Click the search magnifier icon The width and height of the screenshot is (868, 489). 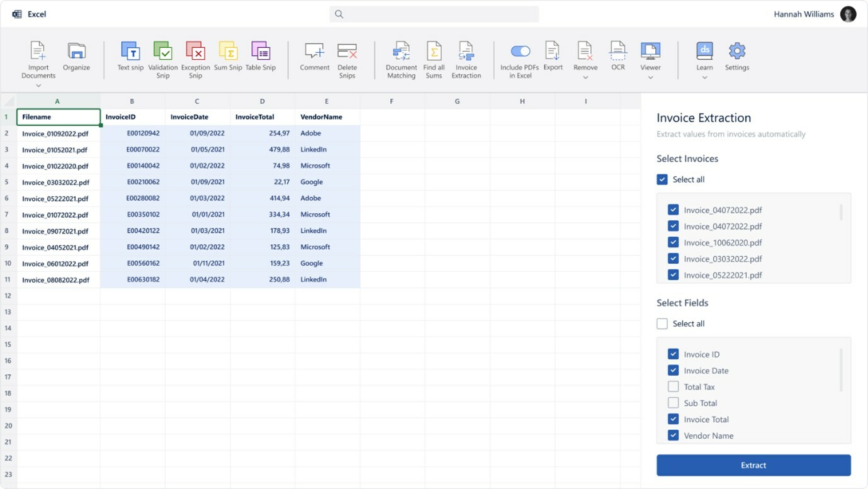click(x=339, y=14)
